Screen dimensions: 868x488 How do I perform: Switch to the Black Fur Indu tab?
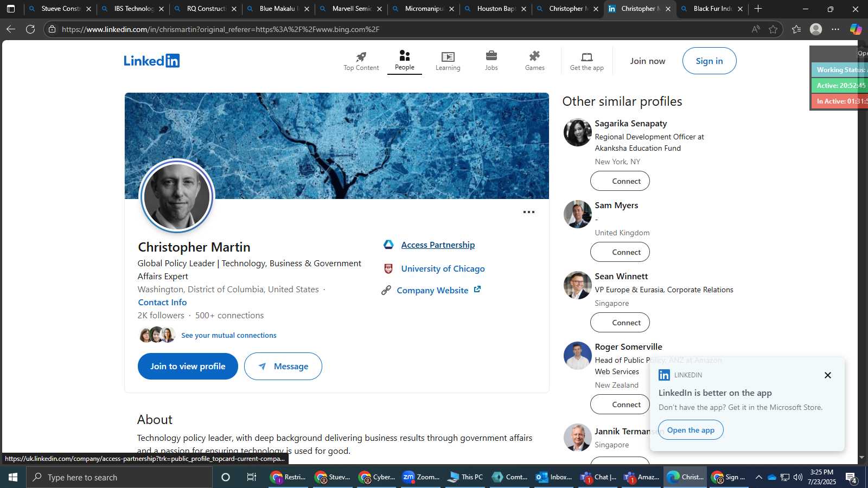click(x=712, y=9)
